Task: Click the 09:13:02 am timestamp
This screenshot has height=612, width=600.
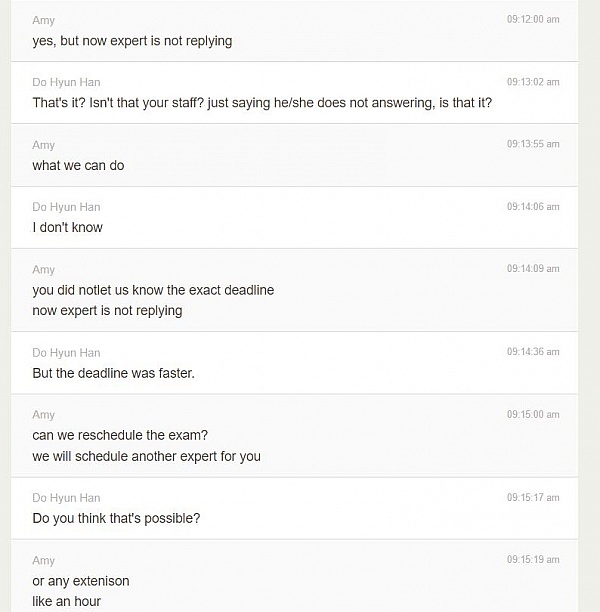Action: [532, 82]
